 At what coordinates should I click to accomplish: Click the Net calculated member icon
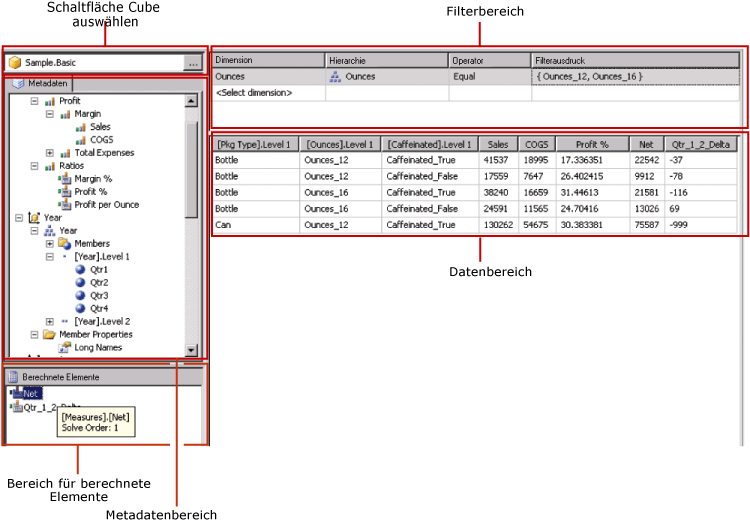click(x=16, y=393)
